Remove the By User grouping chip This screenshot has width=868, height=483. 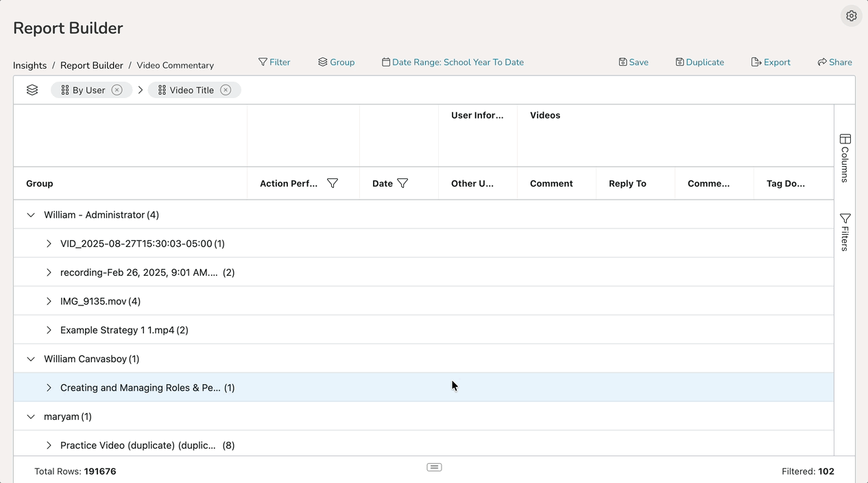(x=117, y=90)
